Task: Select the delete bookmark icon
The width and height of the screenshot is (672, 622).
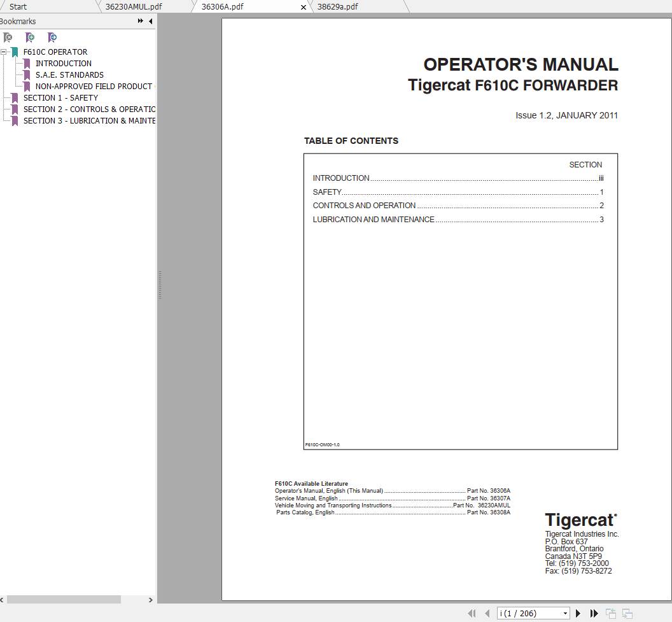Action: click(8, 38)
